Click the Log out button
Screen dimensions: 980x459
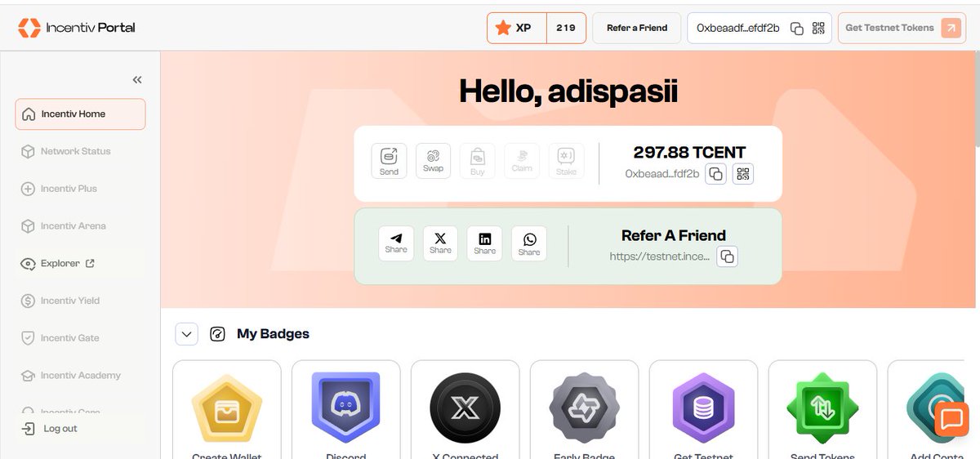pyautogui.click(x=50, y=429)
